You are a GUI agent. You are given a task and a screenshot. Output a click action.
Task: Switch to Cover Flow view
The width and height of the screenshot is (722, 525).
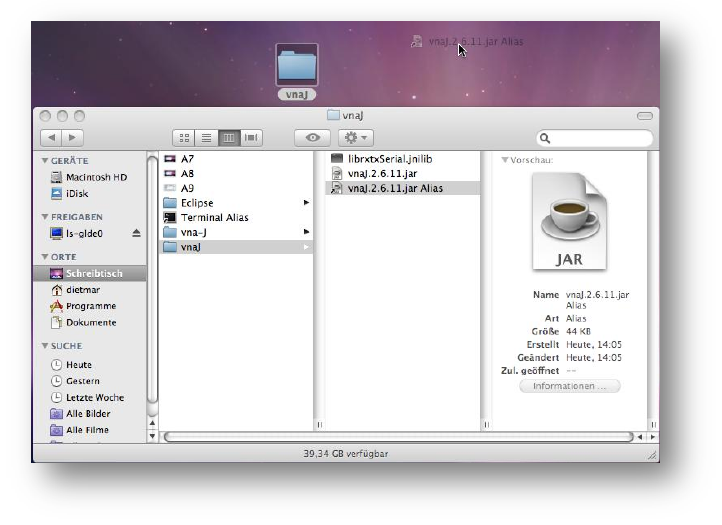tap(251, 138)
